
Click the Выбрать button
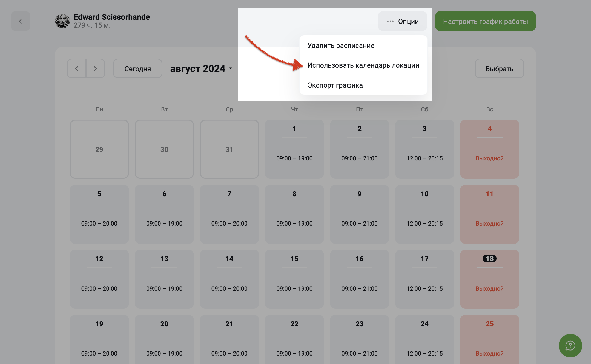coord(499,68)
